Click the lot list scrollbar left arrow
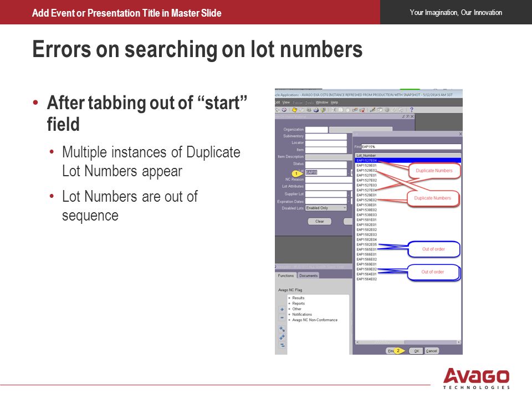Image resolution: width=532 pixels, height=399 pixels. click(357, 342)
